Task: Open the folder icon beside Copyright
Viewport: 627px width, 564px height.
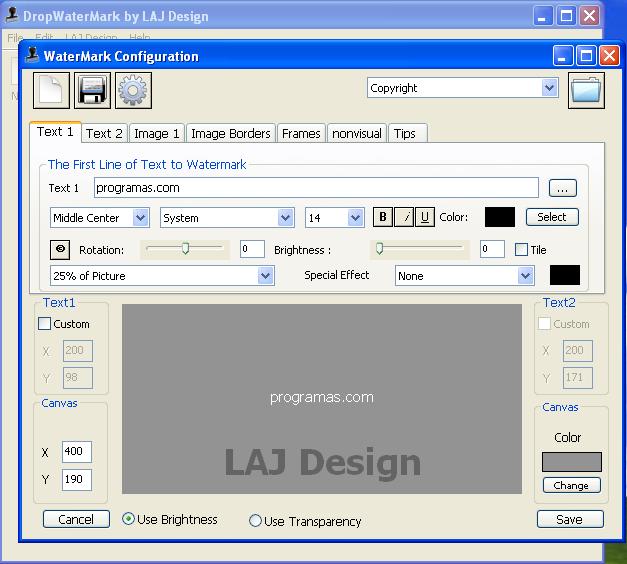Action: (x=586, y=90)
